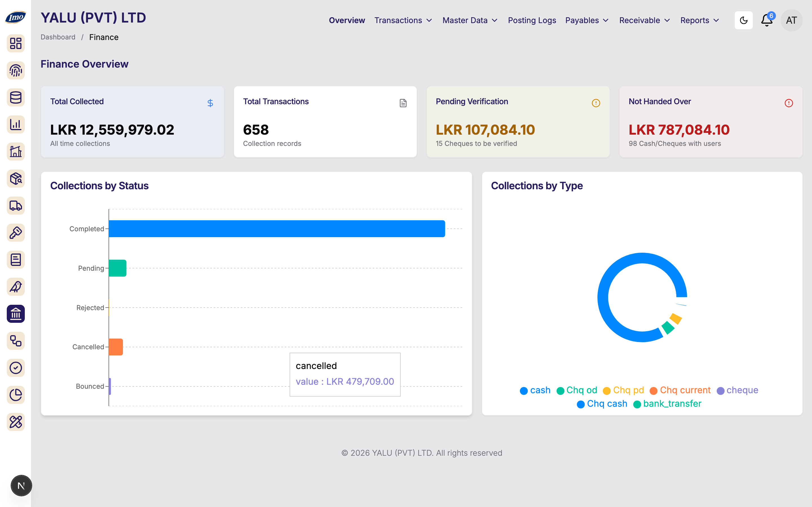Select the Overview menu item
812x507 pixels.
point(347,20)
